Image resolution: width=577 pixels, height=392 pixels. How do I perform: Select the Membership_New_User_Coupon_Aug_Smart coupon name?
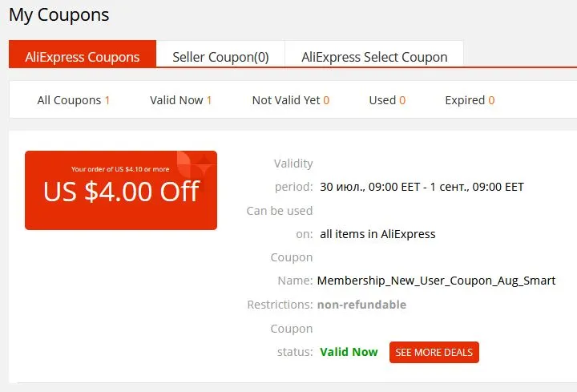436,281
